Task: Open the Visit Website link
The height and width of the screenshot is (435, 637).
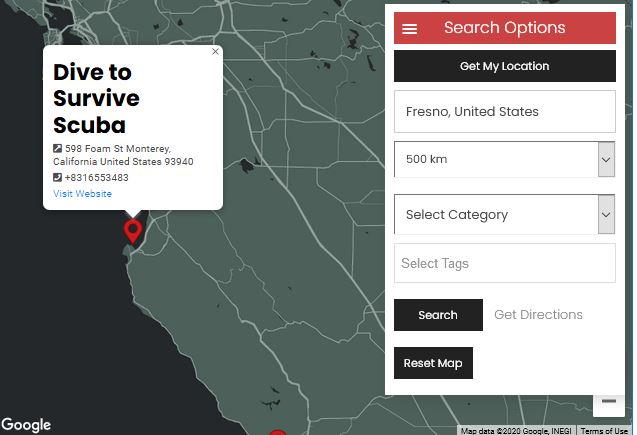Action: tap(82, 194)
